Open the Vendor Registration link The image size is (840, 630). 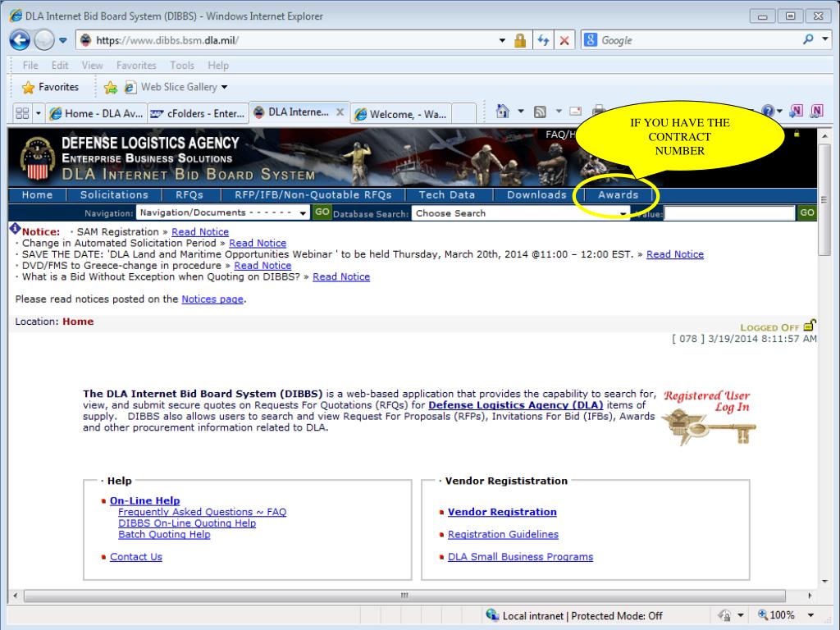coord(502,512)
